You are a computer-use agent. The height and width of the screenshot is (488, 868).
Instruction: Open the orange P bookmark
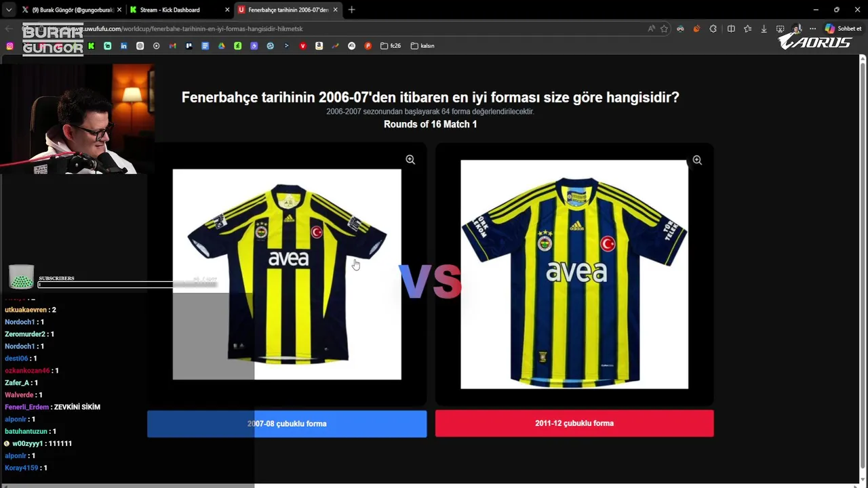[x=368, y=46]
